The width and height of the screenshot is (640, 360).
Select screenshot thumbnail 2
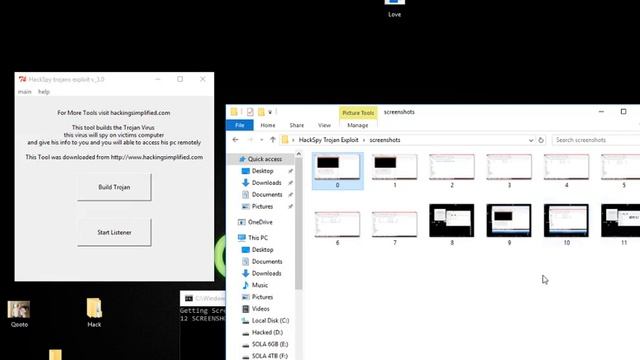452,171
